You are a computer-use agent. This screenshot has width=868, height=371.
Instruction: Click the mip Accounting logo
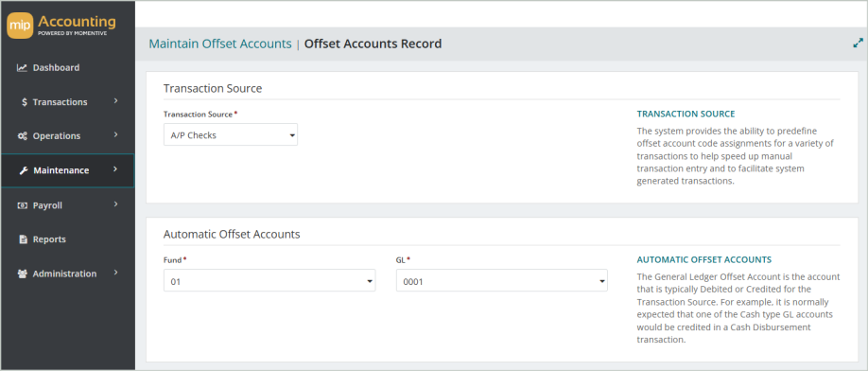[61, 26]
